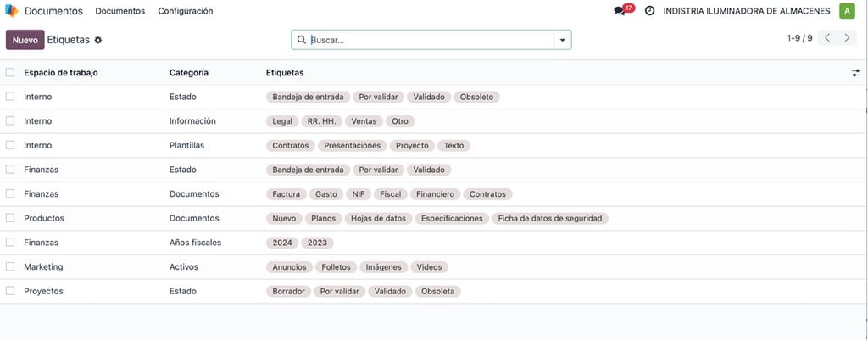The height and width of the screenshot is (341, 868).
Task: Sort by Espacio de trabajo column header
Action: (61, 72)
